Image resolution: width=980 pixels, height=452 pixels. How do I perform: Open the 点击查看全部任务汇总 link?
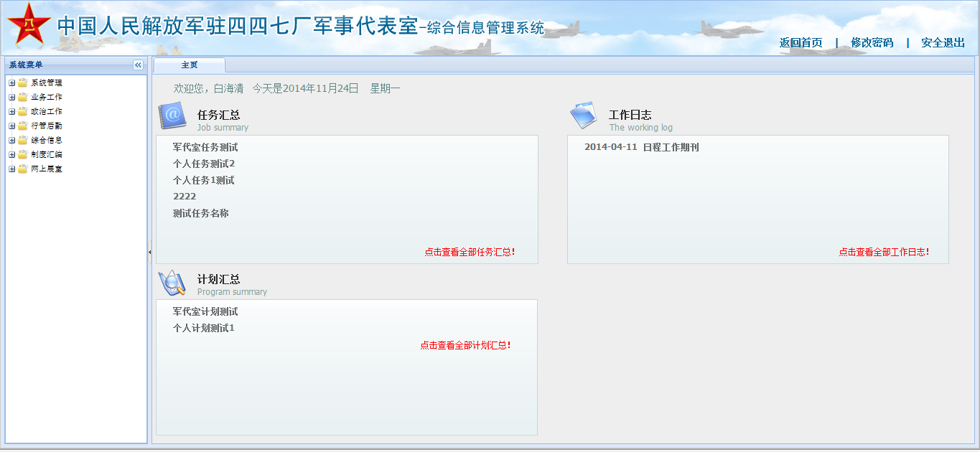[x=470, y=253]
